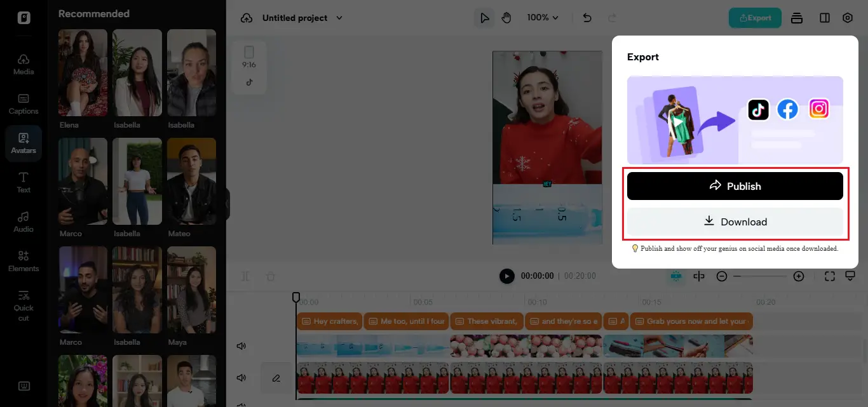This screenshot has width=868, height=407.
Task: Click the undo arrow icon
Action: click(x=587, y=18)
